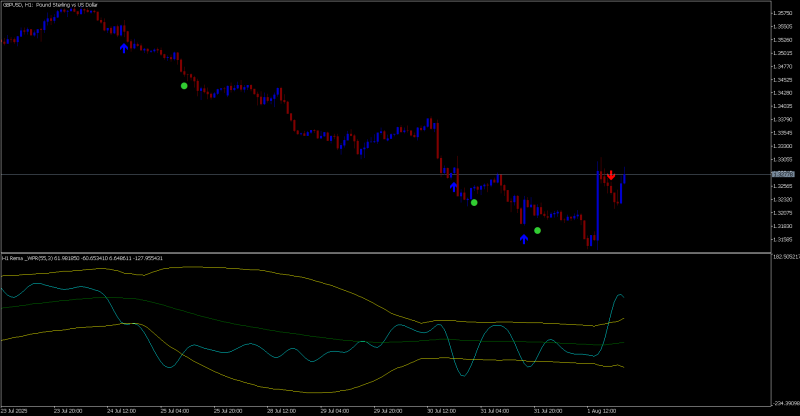The width and height of the screenshot is (800, 416).
Task: Select the blue up arrow under 24 Jul candles
Action: 124,48
